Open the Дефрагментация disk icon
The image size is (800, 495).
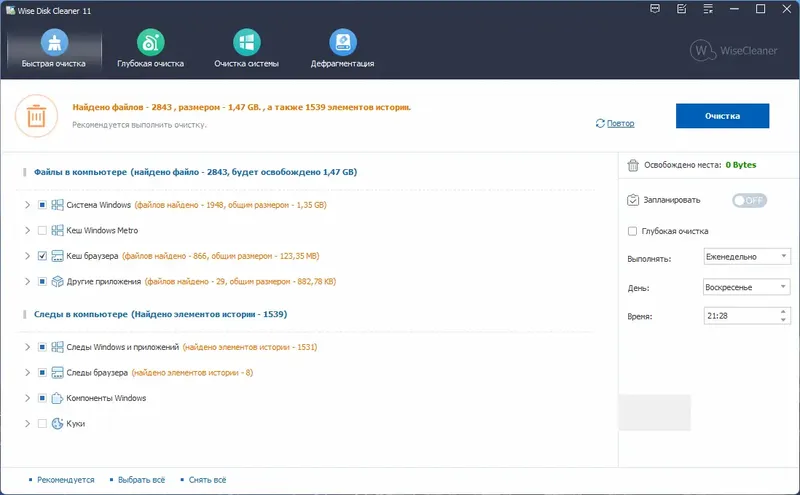click(x=342, y=42)
